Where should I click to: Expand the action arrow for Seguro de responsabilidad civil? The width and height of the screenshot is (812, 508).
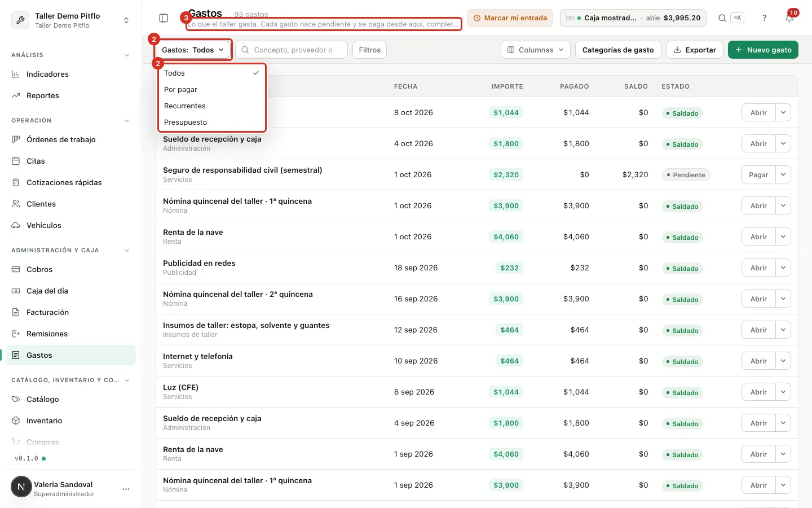pyautogui.click(x=783, y=174)
